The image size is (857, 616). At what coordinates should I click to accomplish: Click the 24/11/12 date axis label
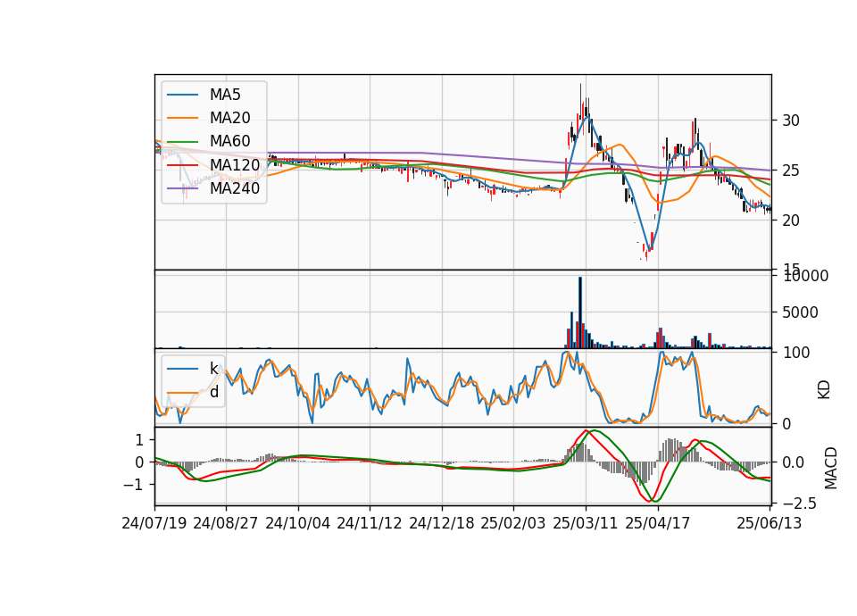point(370,523)
